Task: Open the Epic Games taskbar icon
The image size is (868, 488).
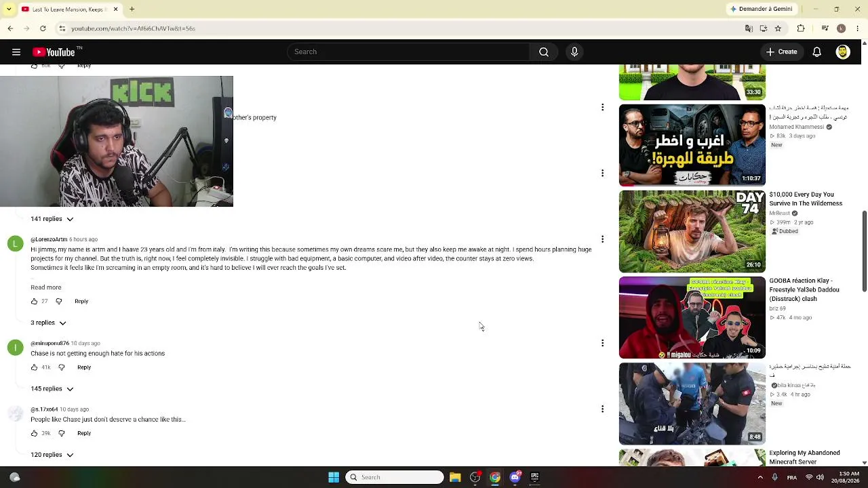Action: pyautogui.click(x=534, y=477)
